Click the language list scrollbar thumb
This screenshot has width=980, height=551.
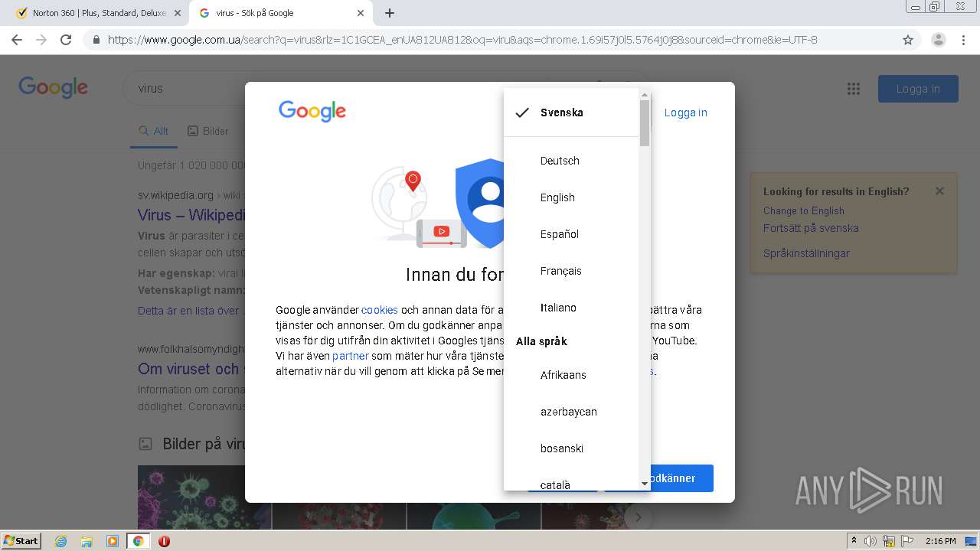[x=645, y=122]
